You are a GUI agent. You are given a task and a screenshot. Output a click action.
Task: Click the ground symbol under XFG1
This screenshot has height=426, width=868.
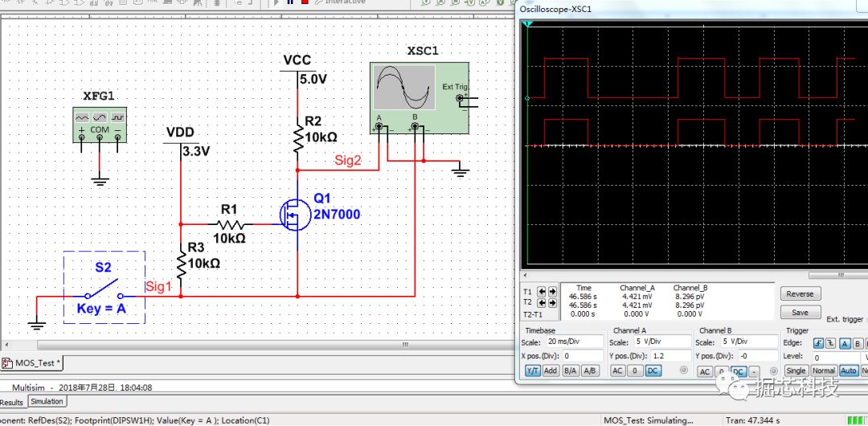click(100, 181)
